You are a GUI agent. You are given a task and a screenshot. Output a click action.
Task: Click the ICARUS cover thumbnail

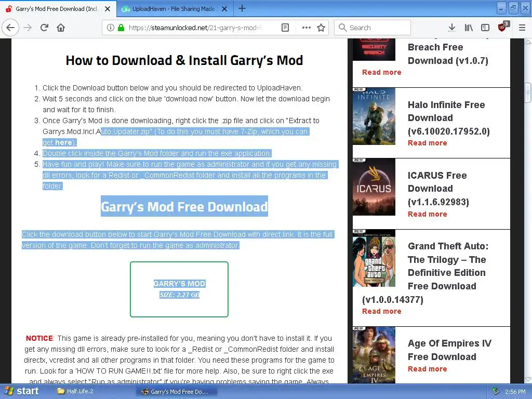click(x=374, y=187)
